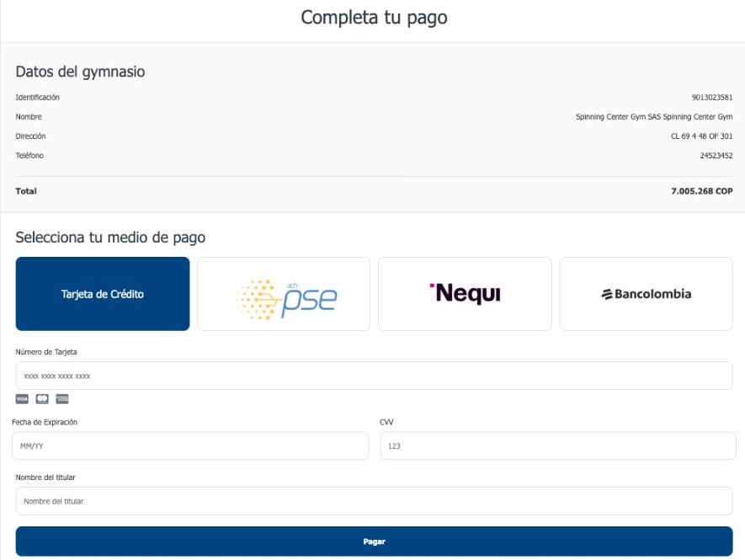Pick the Bancolombia payment option
Screen dimensions: 745x560
[x=646, y=293]
